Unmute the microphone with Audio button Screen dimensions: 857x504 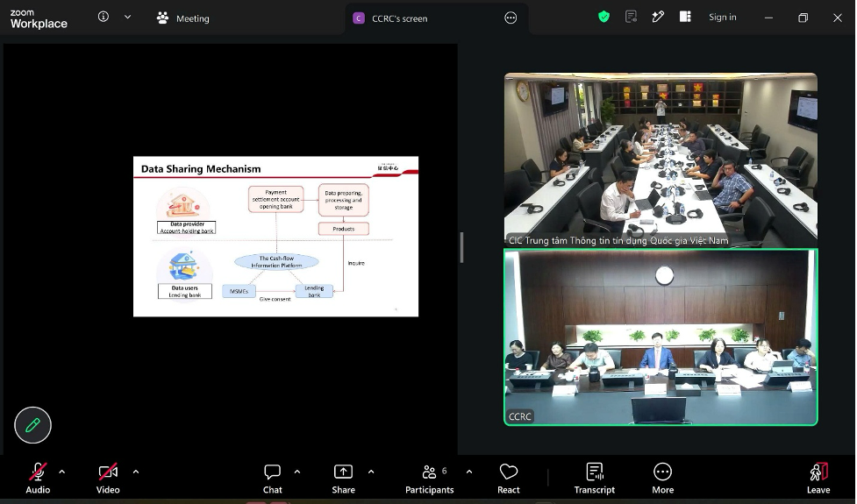(38, 479)
